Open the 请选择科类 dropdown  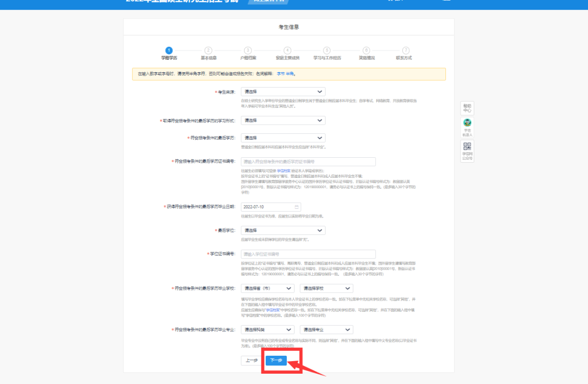(x=267, y=330)
